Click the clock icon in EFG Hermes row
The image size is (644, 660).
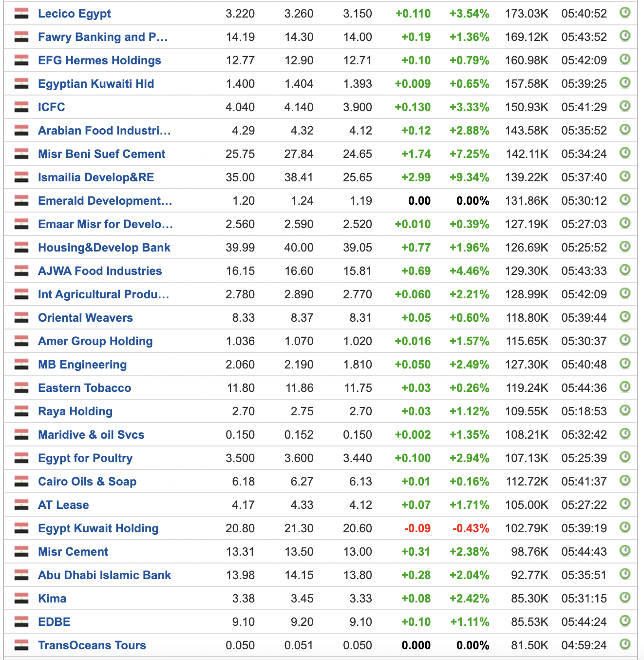pyautogui.click(x=625, y=59)
